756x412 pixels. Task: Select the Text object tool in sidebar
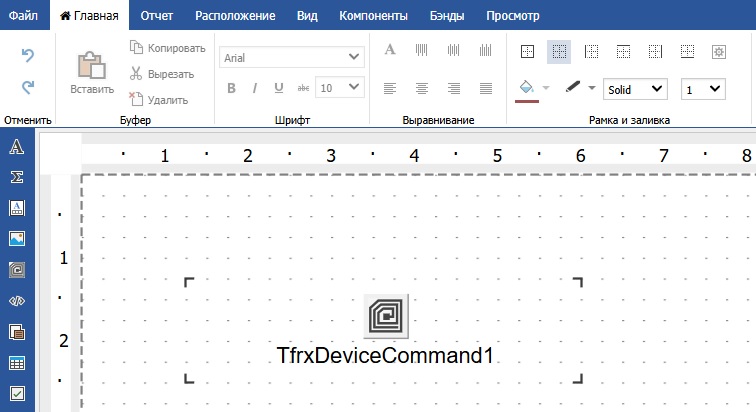pyautogui.click(x=16, y=147)
